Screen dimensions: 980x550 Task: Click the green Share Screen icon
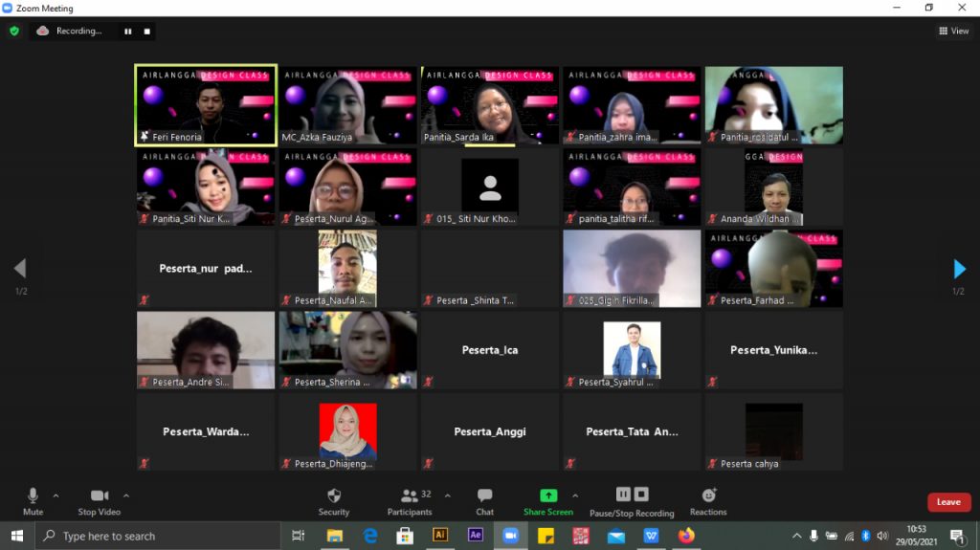(548, 495)
